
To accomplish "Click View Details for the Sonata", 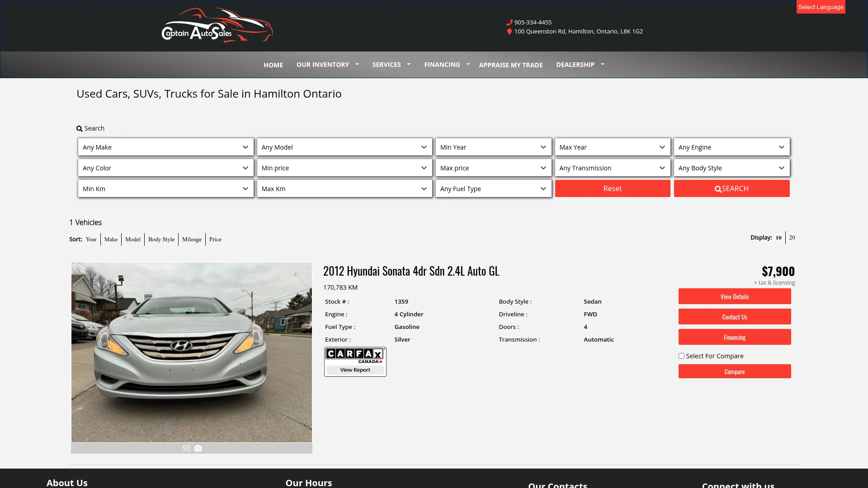I will 735,296.
